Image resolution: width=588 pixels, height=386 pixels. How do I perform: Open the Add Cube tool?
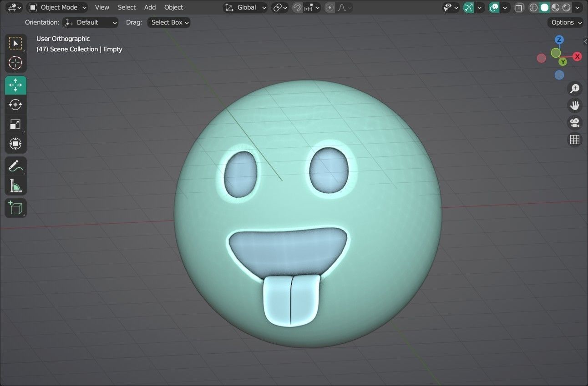tap(15, 208)
